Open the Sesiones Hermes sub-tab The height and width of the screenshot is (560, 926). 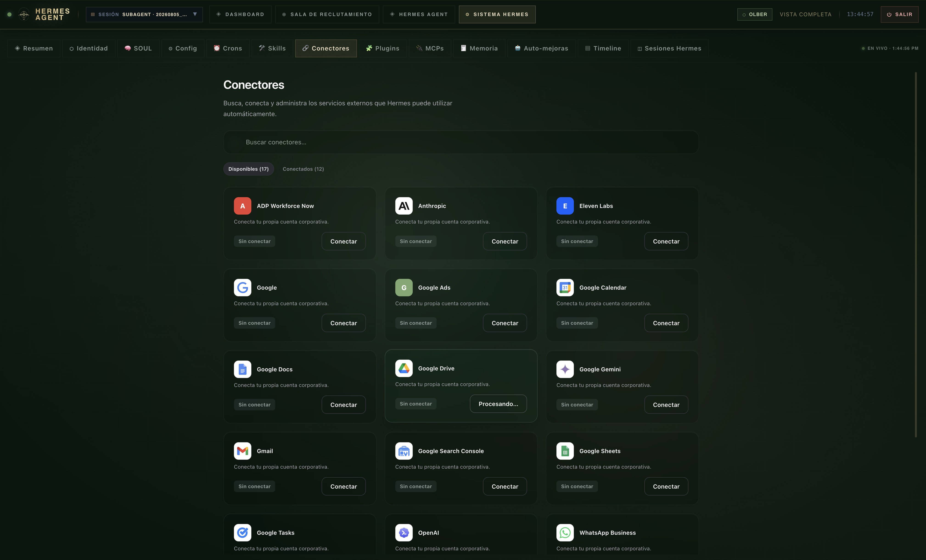(x=669, y=48)
